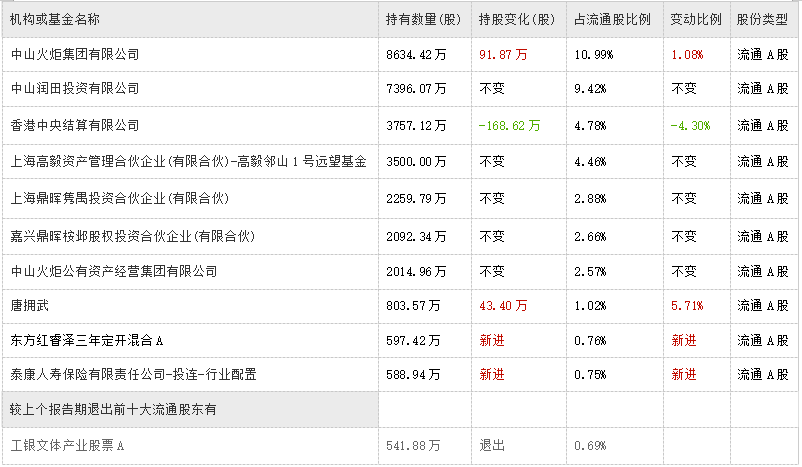The height and width of the screenshot is (467, 802).
Task: Click the red 91.87万 change value
Action: (x=504, y=54)
